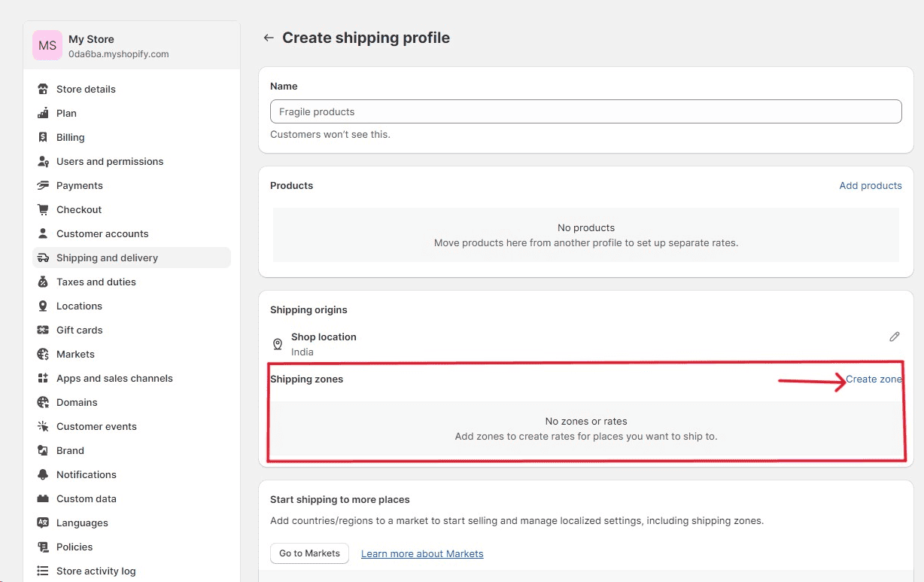Open Checkout settings
This screenshot has height=582, width=924.
[132, 209]
